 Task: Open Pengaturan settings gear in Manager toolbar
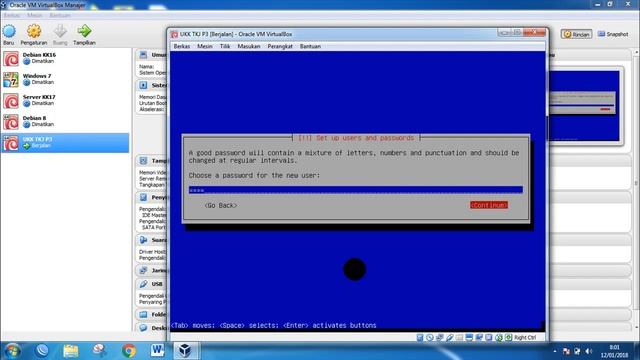34,31
